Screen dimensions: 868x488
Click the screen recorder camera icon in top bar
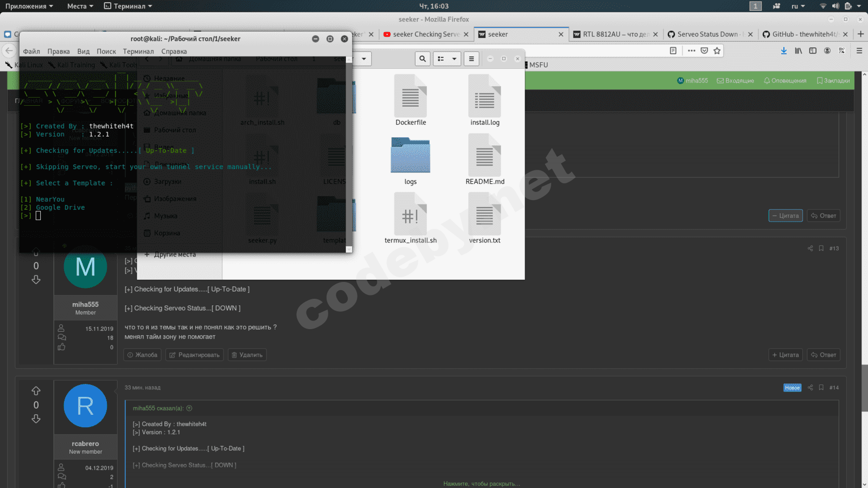click(776, 6)
